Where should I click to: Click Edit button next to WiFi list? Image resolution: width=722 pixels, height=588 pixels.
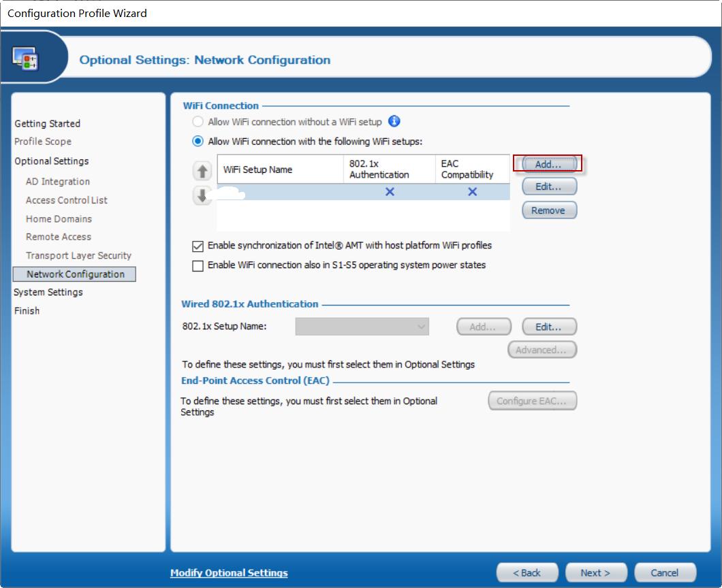point(548,186)
